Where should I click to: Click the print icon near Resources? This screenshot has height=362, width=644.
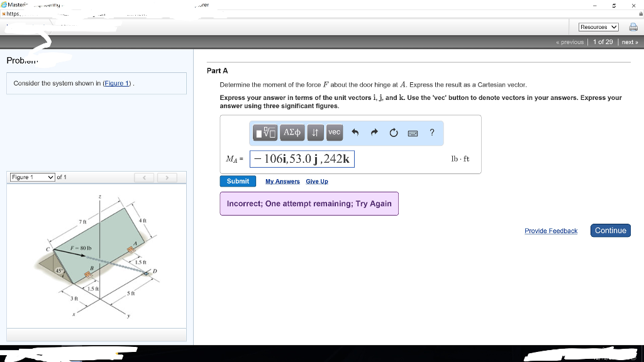[633, 26]
